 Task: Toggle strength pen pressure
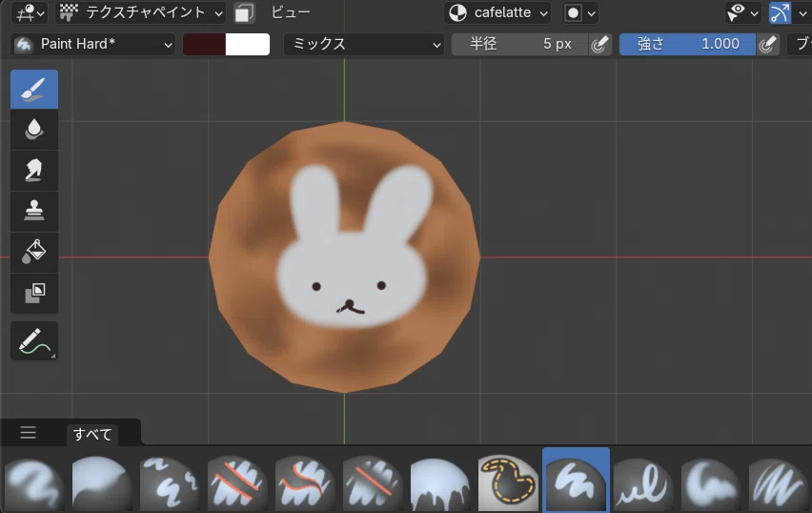[x=767, y=44]
